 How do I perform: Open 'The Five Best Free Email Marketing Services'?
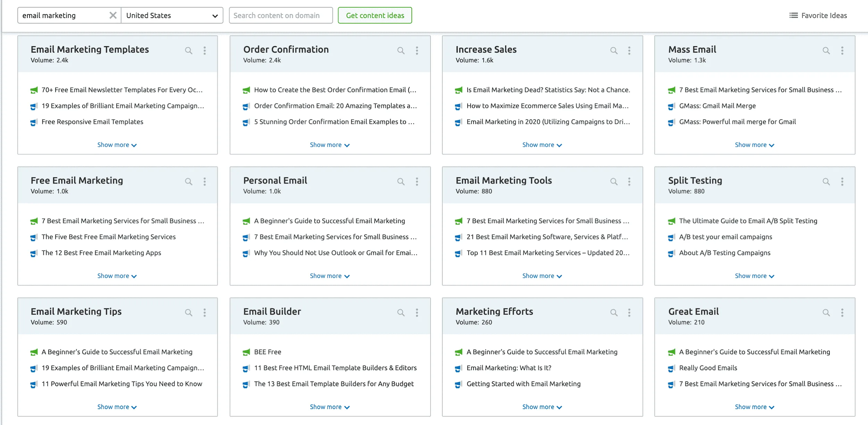109,237
